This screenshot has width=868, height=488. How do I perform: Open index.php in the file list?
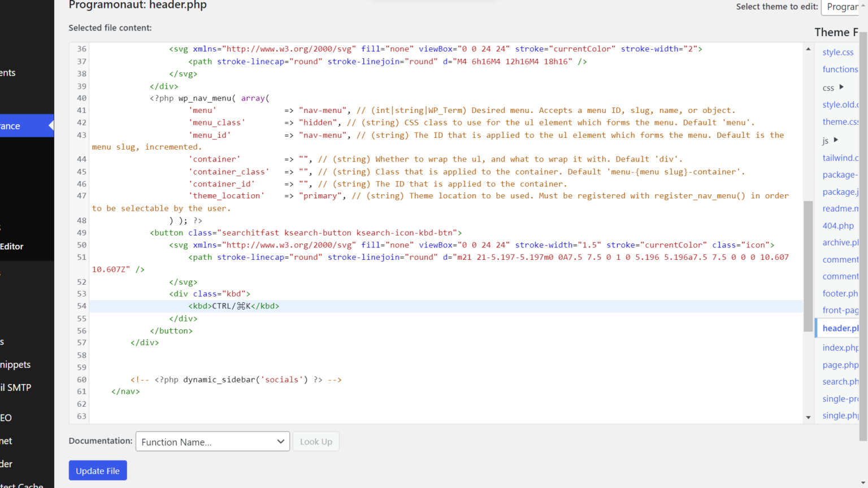(840, 347)
